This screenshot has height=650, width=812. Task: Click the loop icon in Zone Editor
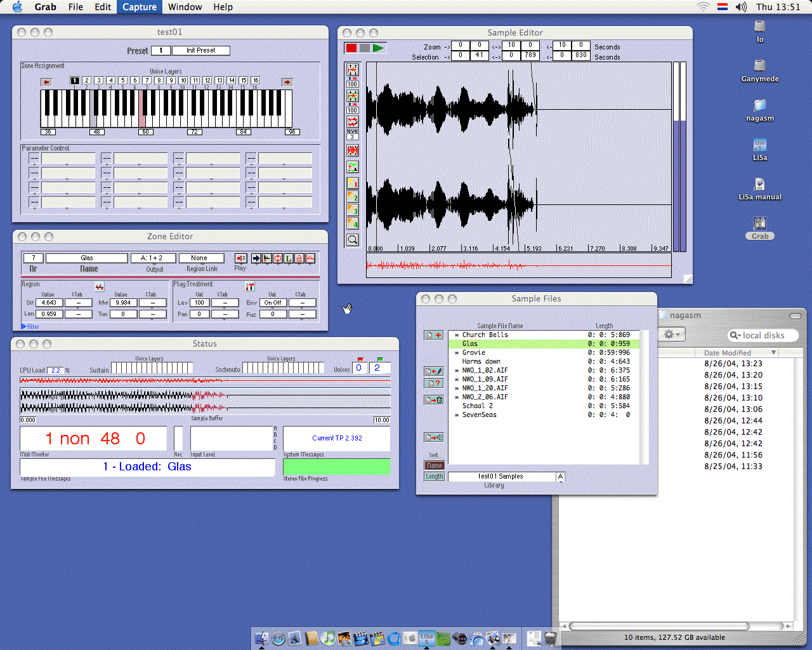pos(278,258)
